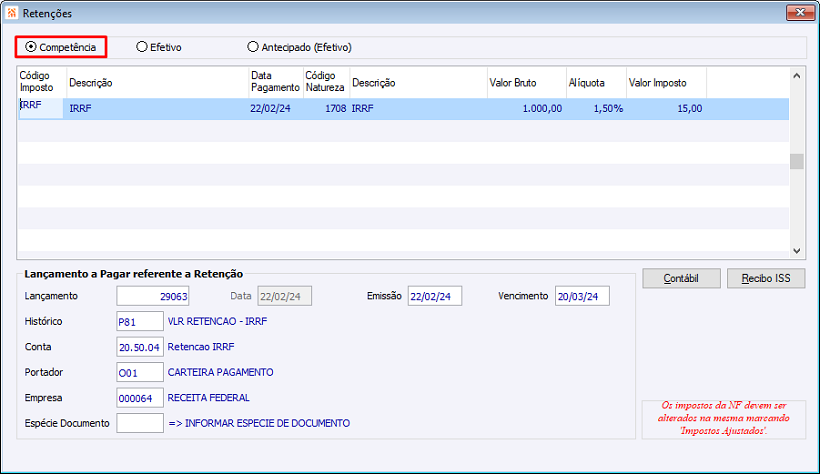Click the Portador field O01
Viewport: 820px width, 474px height.
click(x=140, y=373)
